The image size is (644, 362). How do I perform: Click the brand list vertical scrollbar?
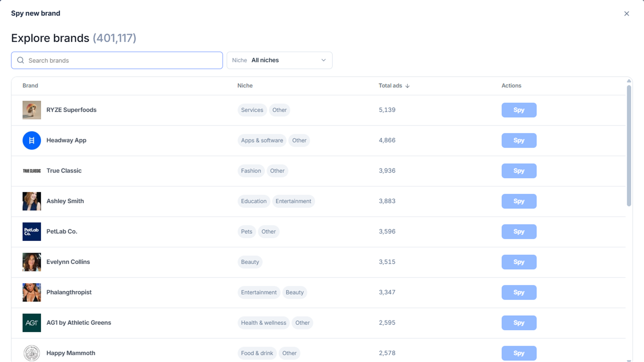point(629,146)
